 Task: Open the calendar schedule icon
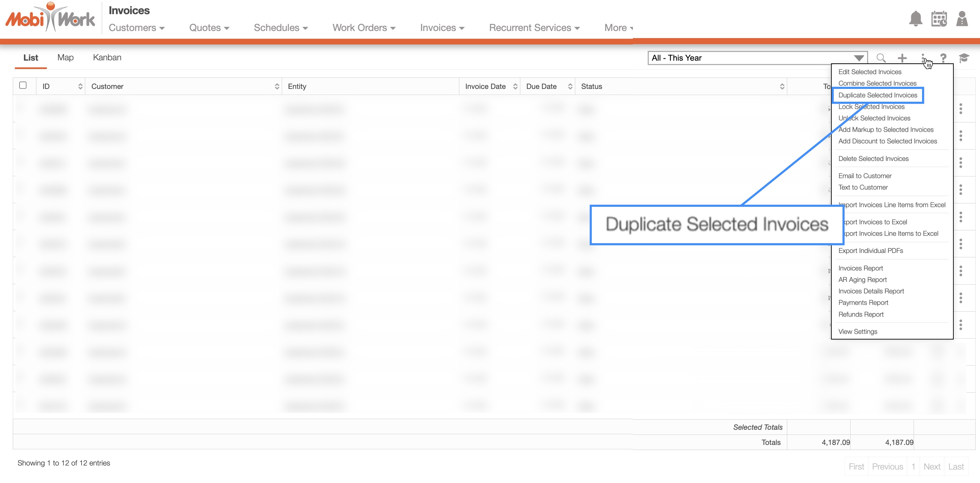click(x=939, y=19)
